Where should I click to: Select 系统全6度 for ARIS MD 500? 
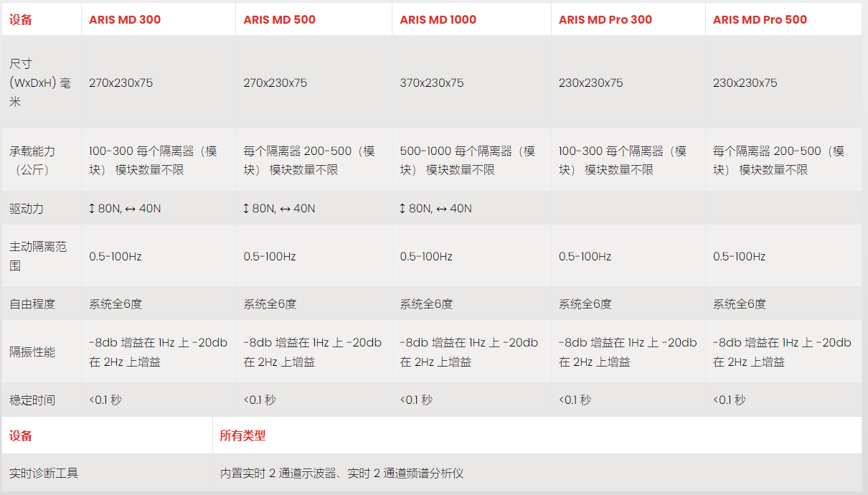coord(270,304)
